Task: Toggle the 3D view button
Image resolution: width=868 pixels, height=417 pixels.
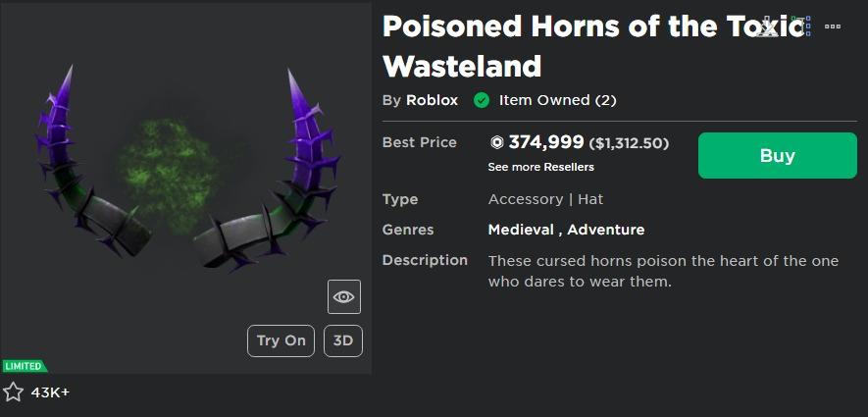Action: click(x=343, y=340)
